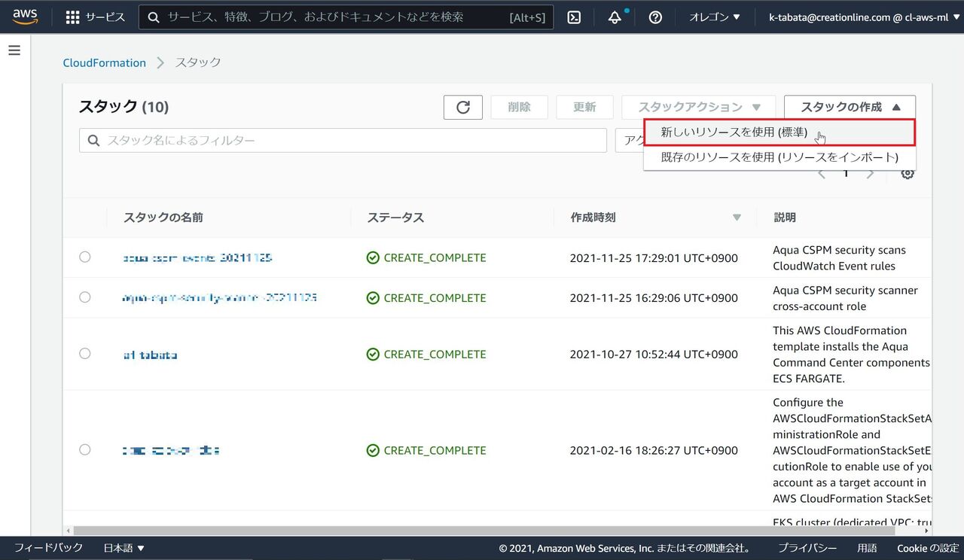Open the サービス grid menu
This screenshot has height=560, width=964.
click(95, 17)
